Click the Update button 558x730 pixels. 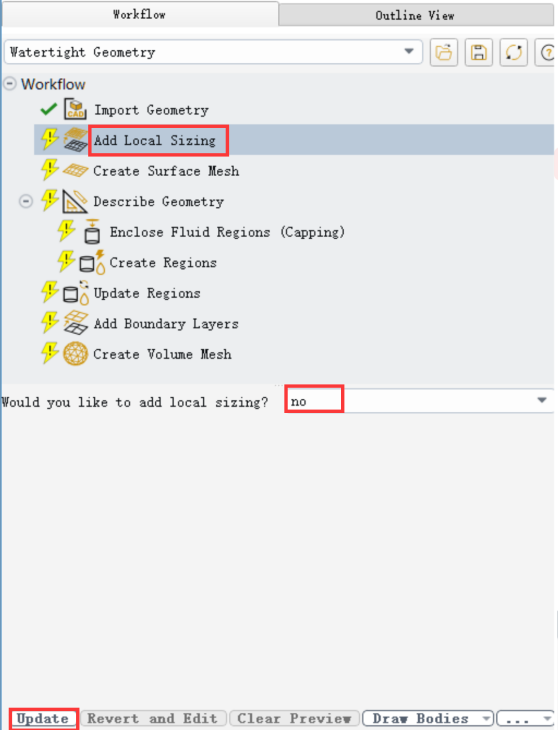pyautogui.click(x=43, y=719)
